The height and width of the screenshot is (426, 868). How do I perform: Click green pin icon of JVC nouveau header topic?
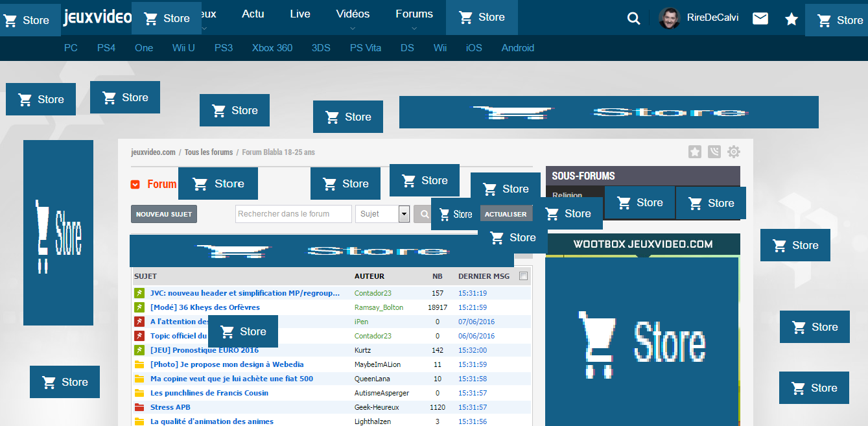coord(139,293)
